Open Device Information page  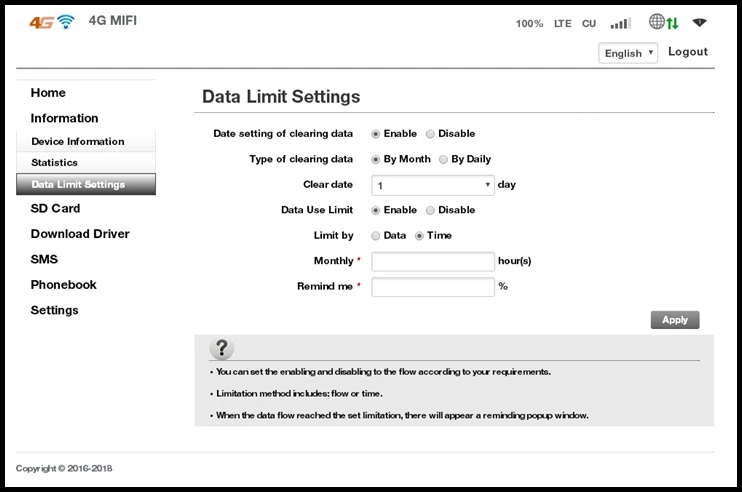coord(77,142)
